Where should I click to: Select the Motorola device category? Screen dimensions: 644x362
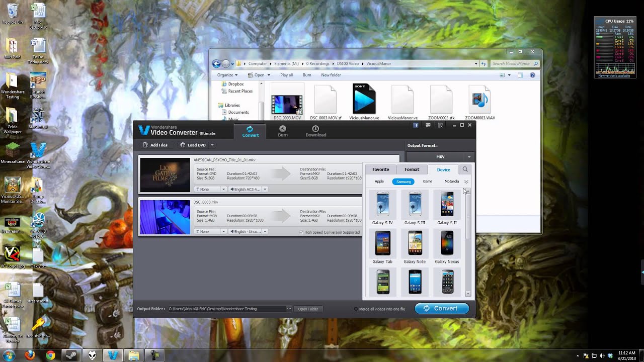(451, 182)
